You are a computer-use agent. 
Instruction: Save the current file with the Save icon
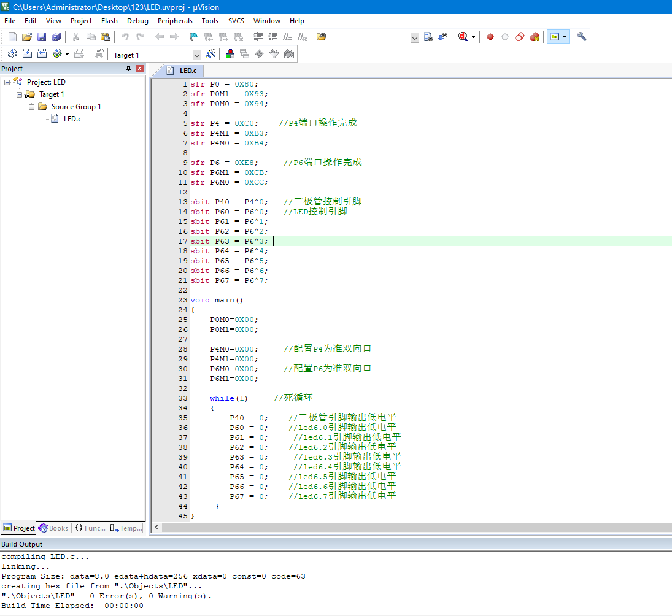tap(42, 37)
